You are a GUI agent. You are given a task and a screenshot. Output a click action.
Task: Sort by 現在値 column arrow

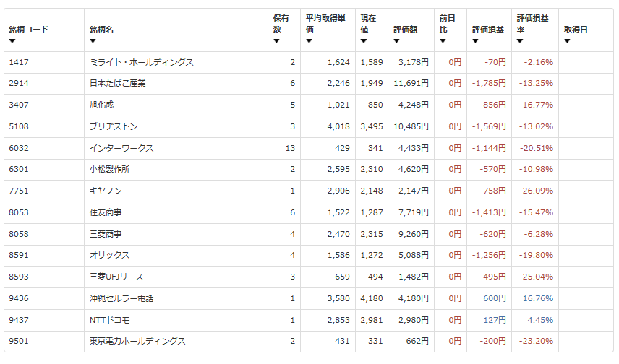coord(364,41)
